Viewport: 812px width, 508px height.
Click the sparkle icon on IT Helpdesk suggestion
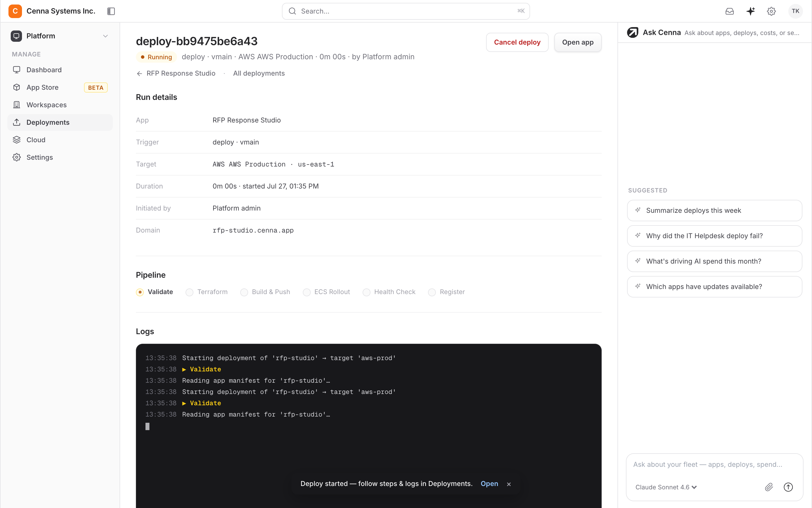[x=638, y=236]
